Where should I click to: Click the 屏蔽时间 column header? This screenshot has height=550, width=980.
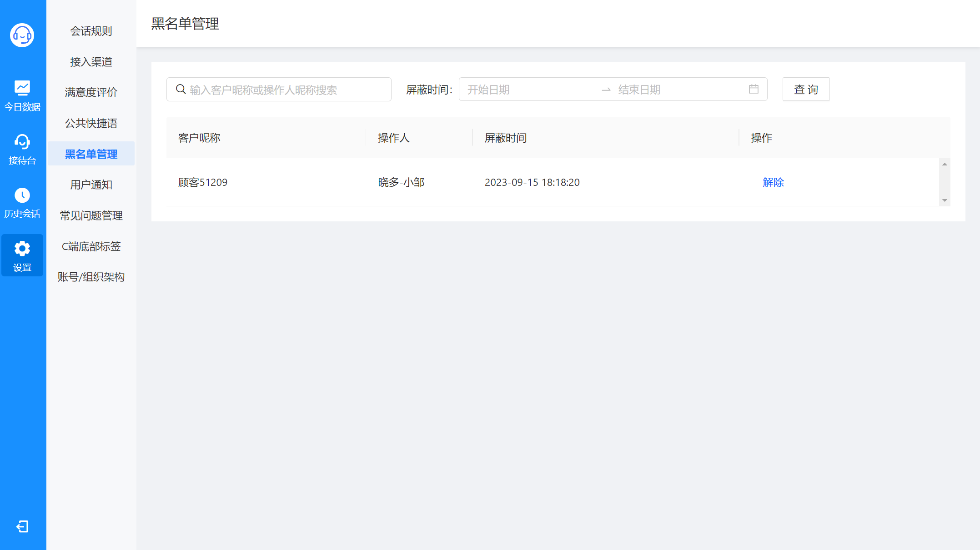[x=606, y=138]
